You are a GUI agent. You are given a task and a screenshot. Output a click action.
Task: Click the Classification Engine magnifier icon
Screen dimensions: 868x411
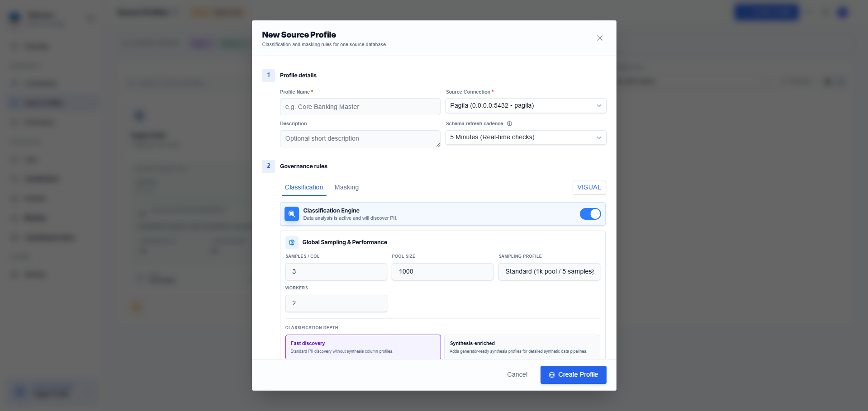(x=292, y=214)
